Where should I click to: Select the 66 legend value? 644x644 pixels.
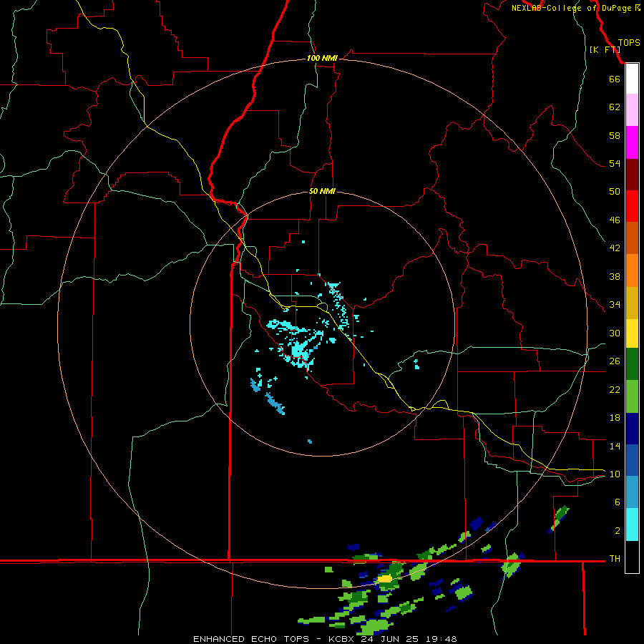(x=615, y=79)
